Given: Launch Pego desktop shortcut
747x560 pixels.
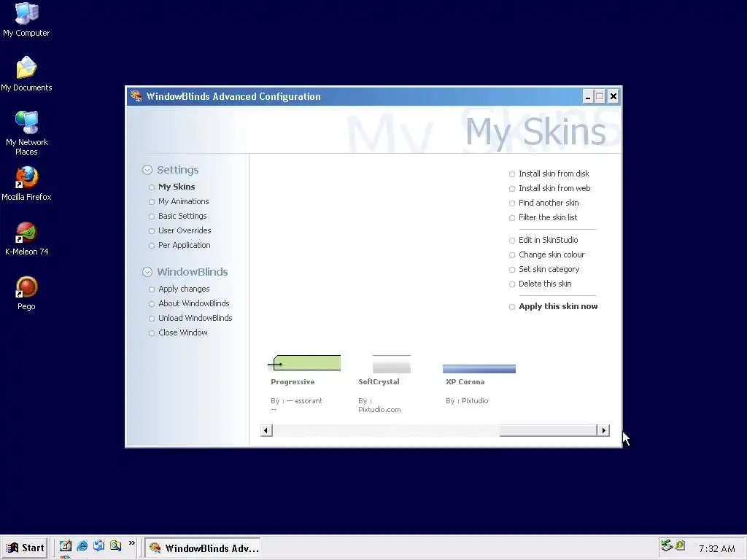Looking at the screenshot, I should [27, 293].
